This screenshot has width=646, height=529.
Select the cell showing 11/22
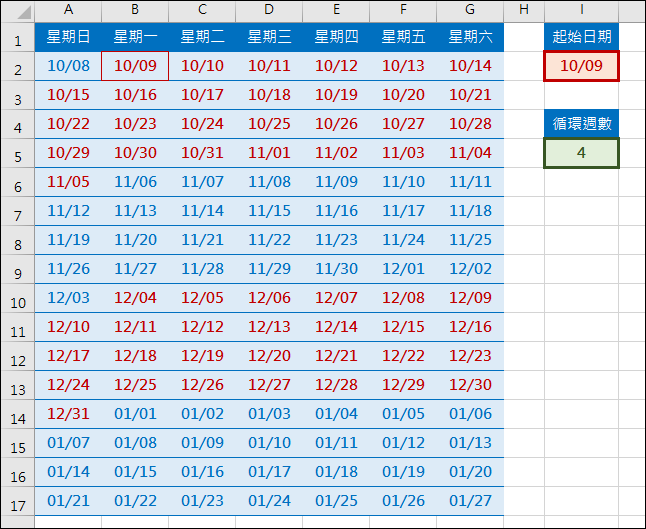click(x=269, y=240)
